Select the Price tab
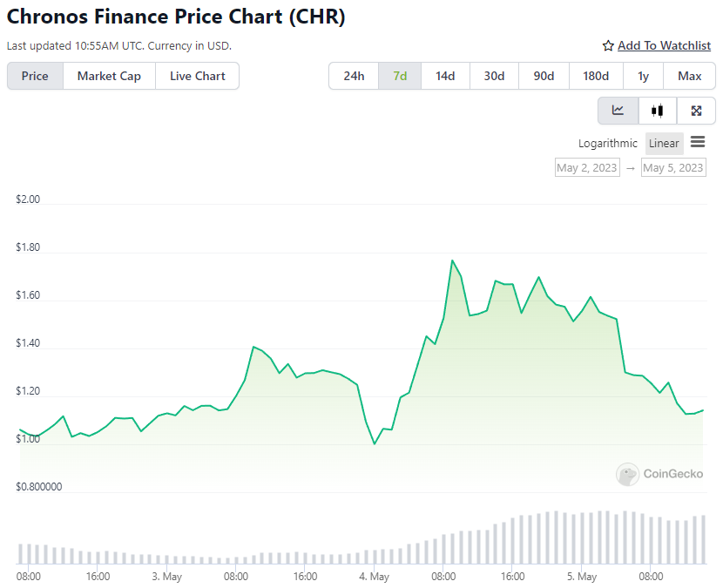Viewport: 723px width, 588px height. click(35, 76)
